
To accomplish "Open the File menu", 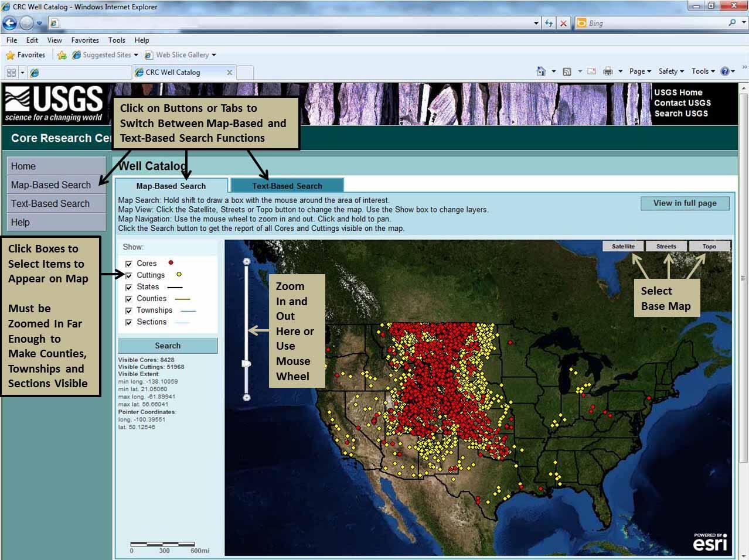I will point(12,40).
